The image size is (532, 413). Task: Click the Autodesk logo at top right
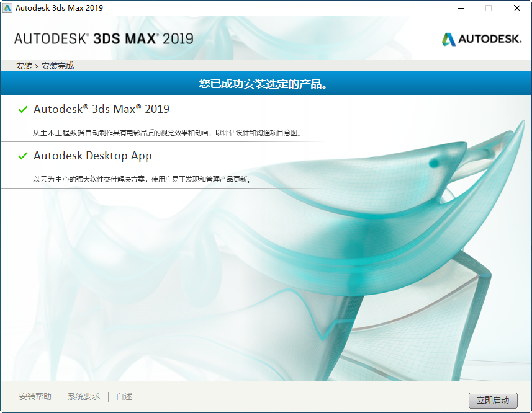point(482,39)
